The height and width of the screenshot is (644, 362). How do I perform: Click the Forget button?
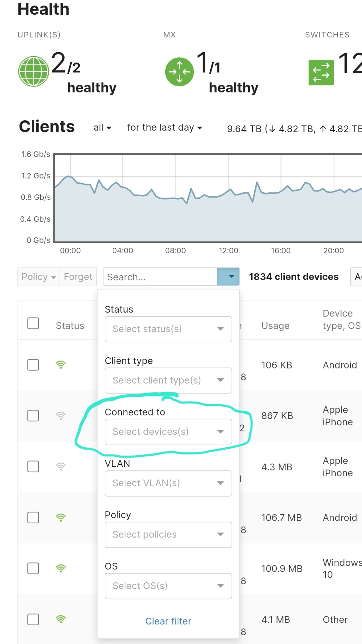click(78, 276)
